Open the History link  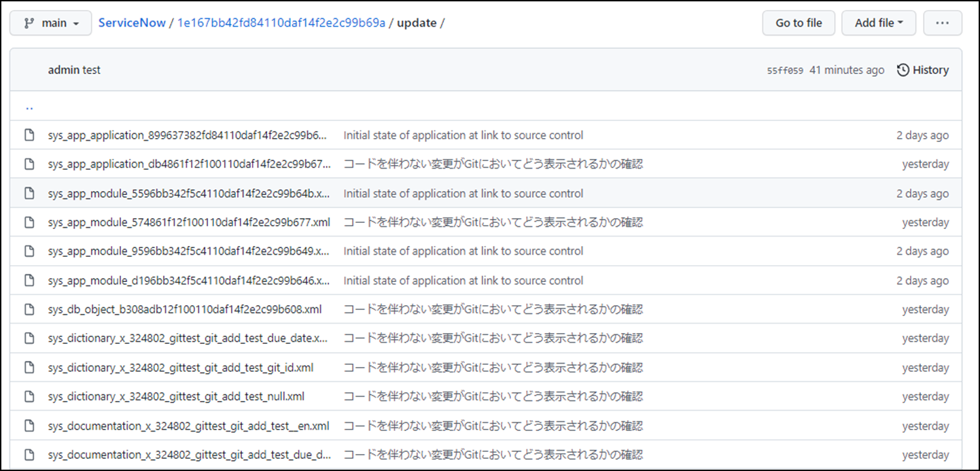tap(923, 70)
